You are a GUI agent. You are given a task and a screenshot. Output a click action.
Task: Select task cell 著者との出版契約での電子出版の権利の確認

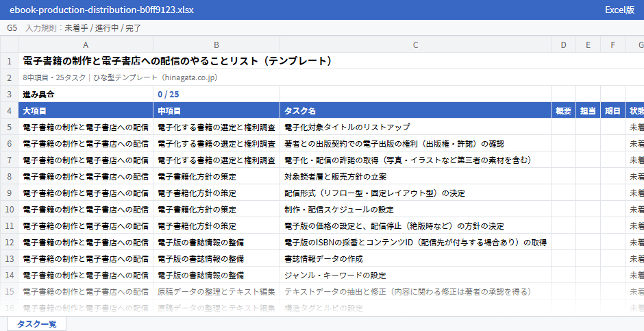[x=415, y=143]
